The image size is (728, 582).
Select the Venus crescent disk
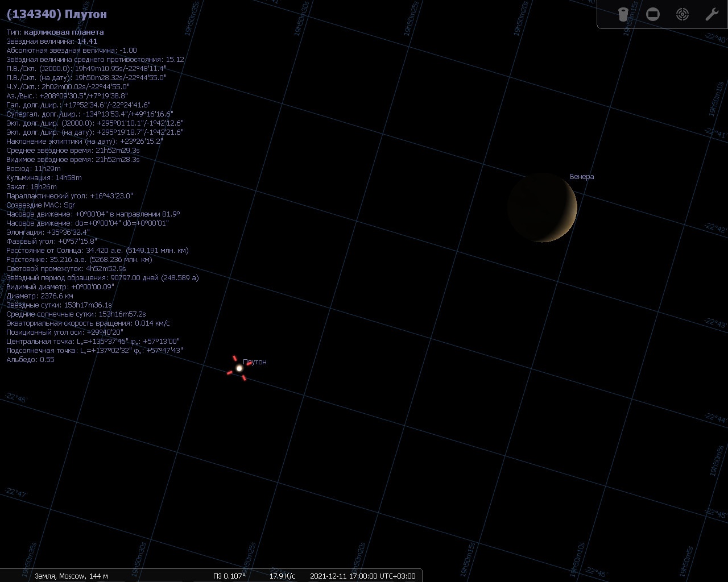click(x=543, y=207)
